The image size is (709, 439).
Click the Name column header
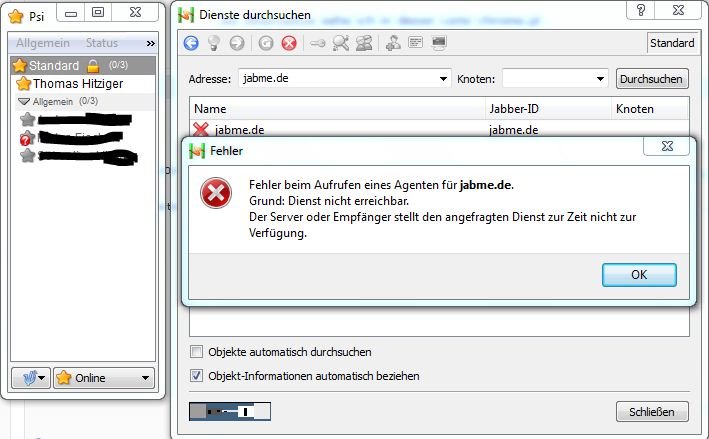click(x=337, y=109)
